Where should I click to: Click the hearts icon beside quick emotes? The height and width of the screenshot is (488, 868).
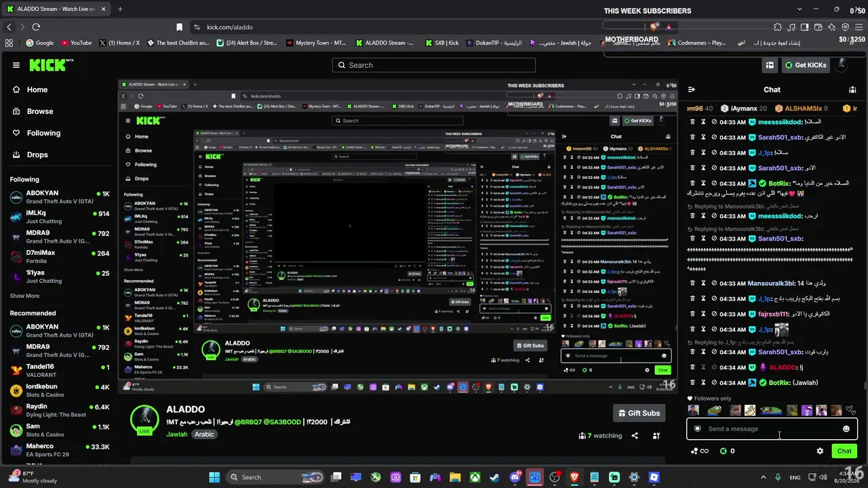click(x=852, y=410)
